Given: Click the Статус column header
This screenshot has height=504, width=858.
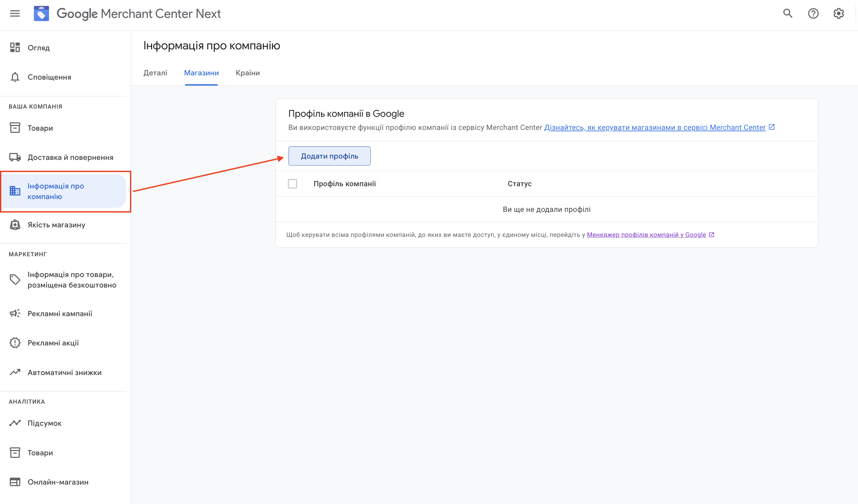Looking at the screenshot, I should (x=519, y=184).
